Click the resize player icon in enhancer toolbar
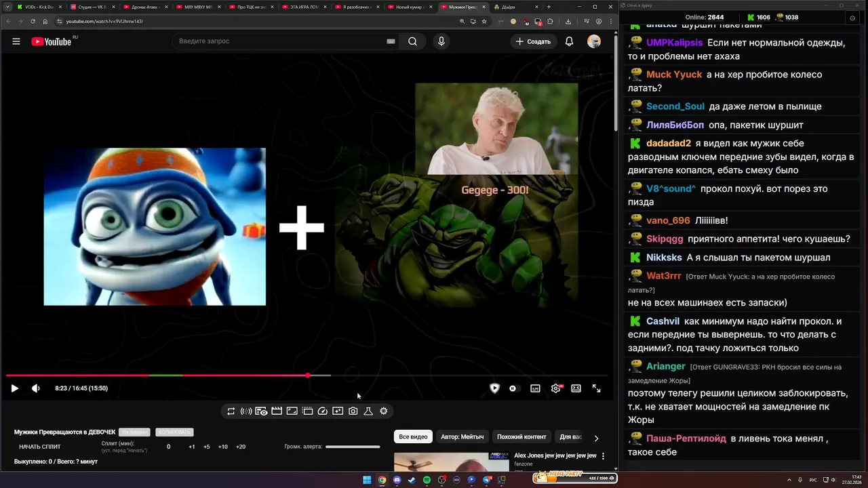Image resolution: width=868 pixels, height=488 pixels. click(x=292, y=411)
